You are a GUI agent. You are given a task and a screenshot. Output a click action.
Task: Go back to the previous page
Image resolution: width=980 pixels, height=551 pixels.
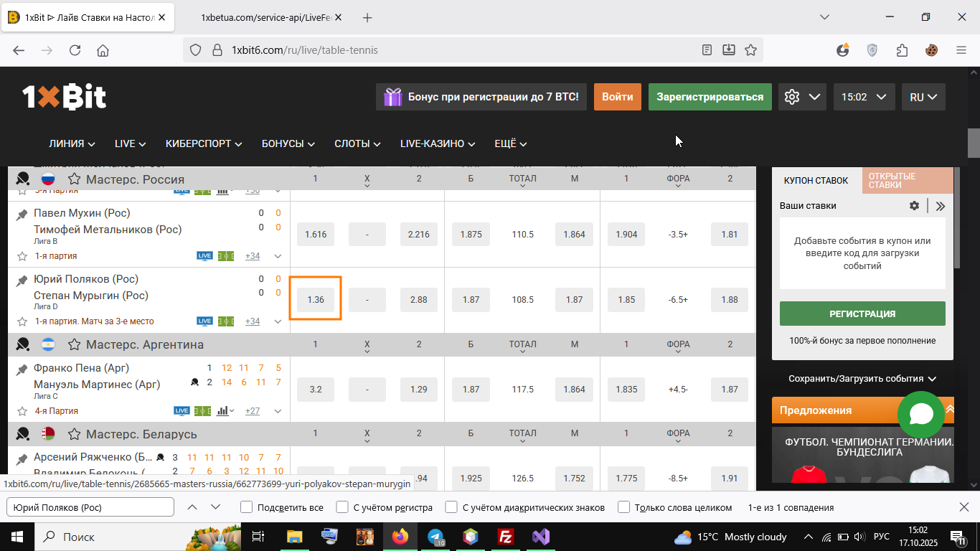click(19, 50)
